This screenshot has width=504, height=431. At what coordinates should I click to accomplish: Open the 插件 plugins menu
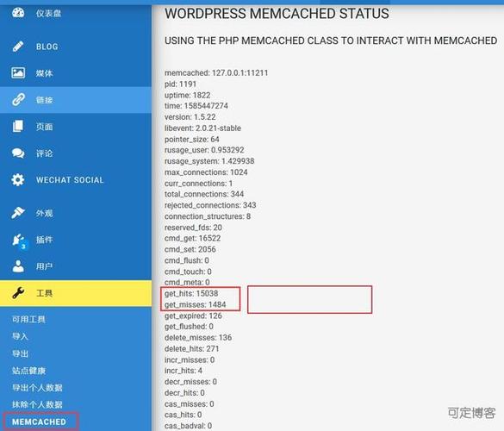coord(44,240)
